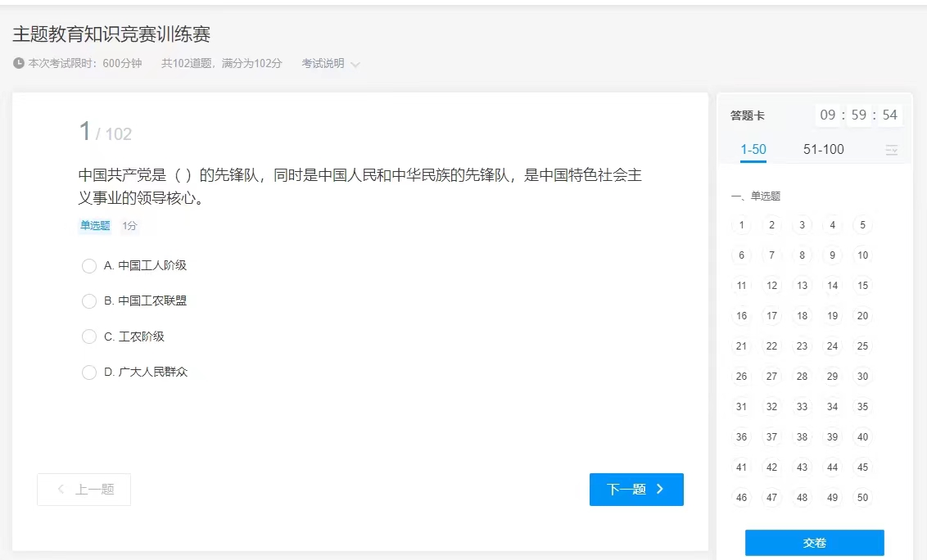
Task: Jump to question 36 circle
Action: click(741, 437)
